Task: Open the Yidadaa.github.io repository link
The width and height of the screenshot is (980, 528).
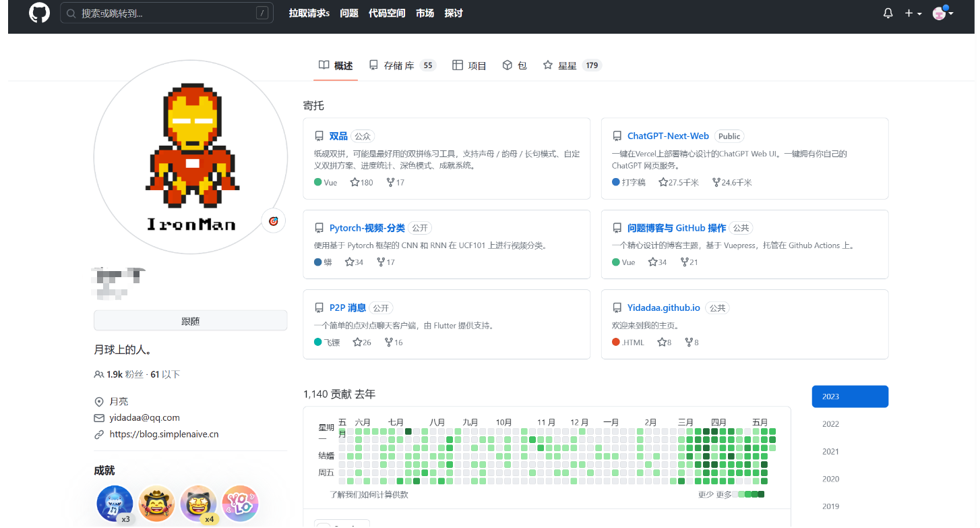Action: (664, 307)
